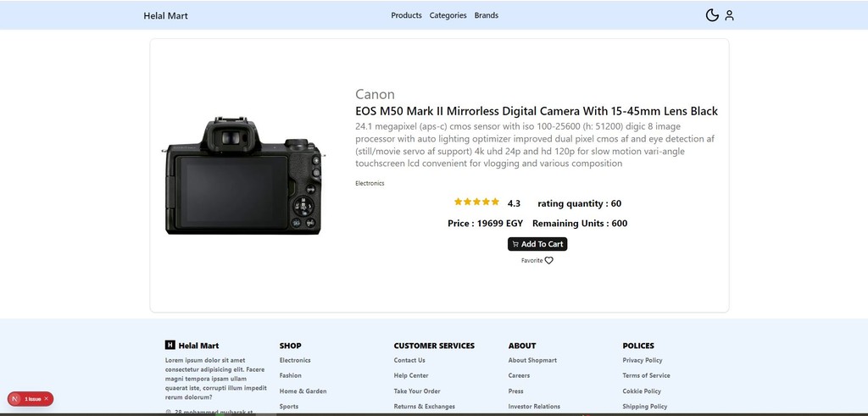Open the Categories menu item
The width and height of the screenshot is (868, 416).
(x=448, y=15)
